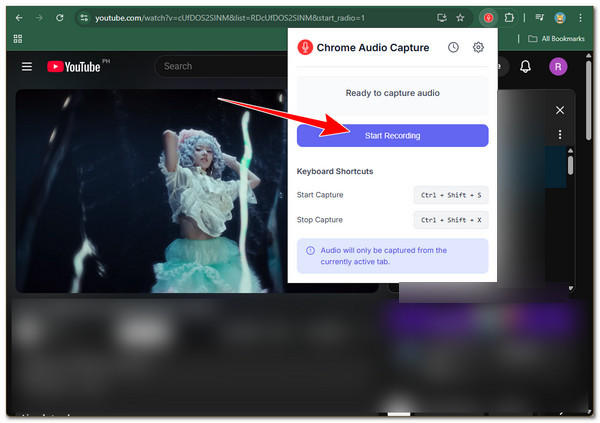
Task: Reload the YouTube page
Action: (60, 18)
